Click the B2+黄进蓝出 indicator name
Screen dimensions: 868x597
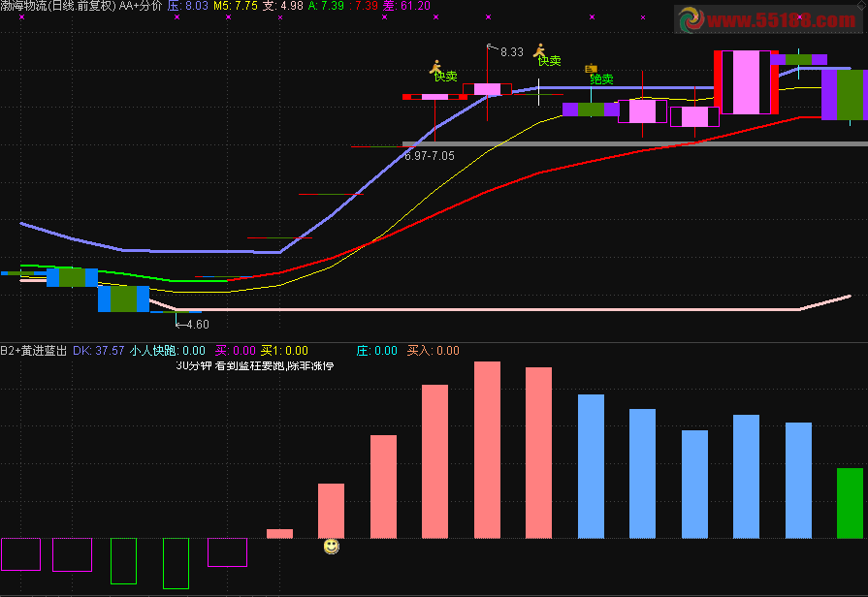point(34,351)
